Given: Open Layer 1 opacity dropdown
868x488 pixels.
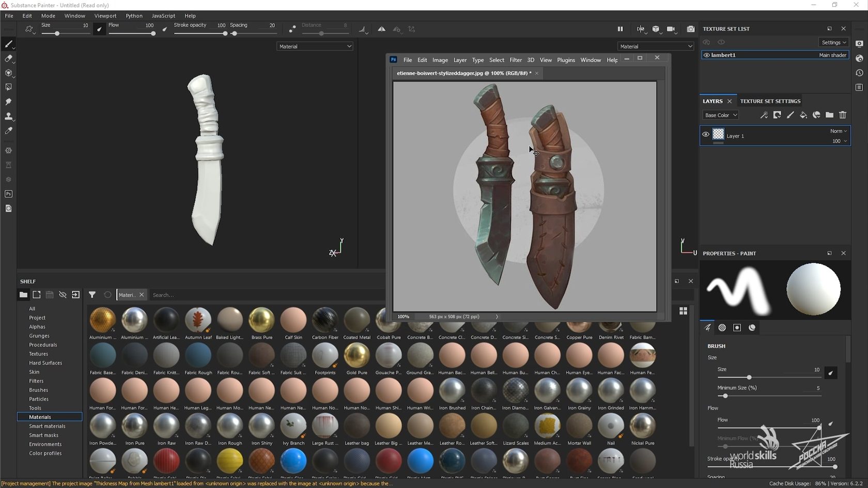Looking at the screenshot, I should (839, 141).
